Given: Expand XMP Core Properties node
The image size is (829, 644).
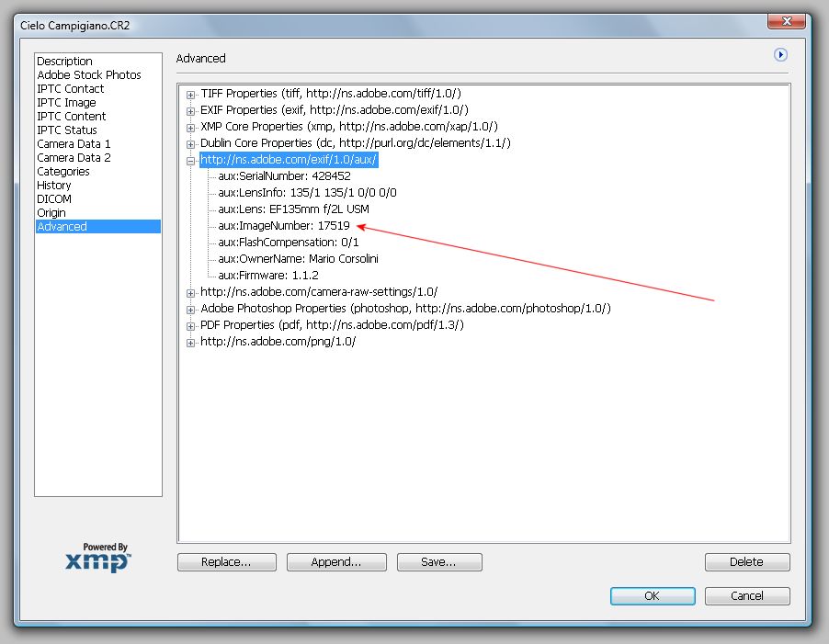Looking at the screenshot, I should point(191,127).
